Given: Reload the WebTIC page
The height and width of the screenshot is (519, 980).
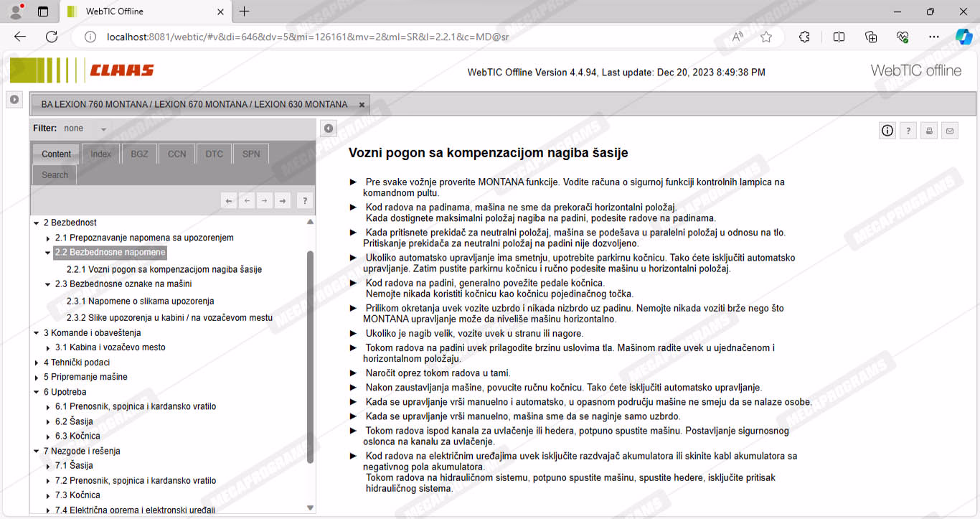Looking at the screenshot, I should tap(52, 37).
